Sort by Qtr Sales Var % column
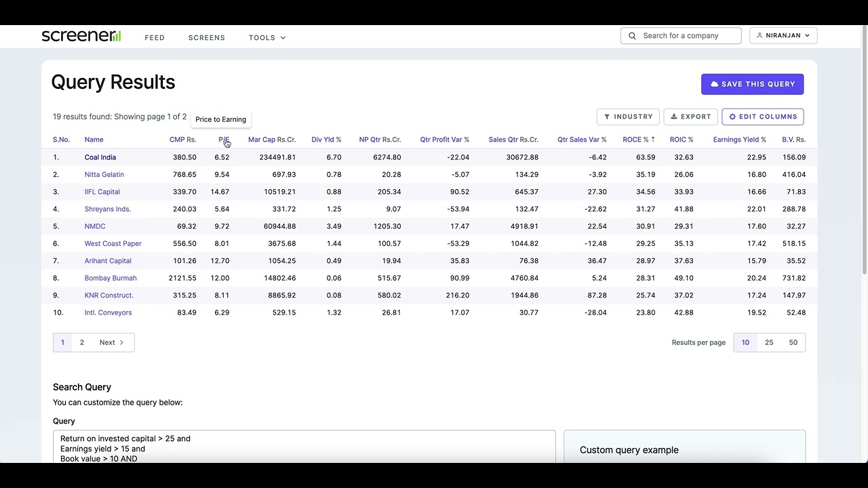Viewport: 868px width, 488px height. [582, 140]
